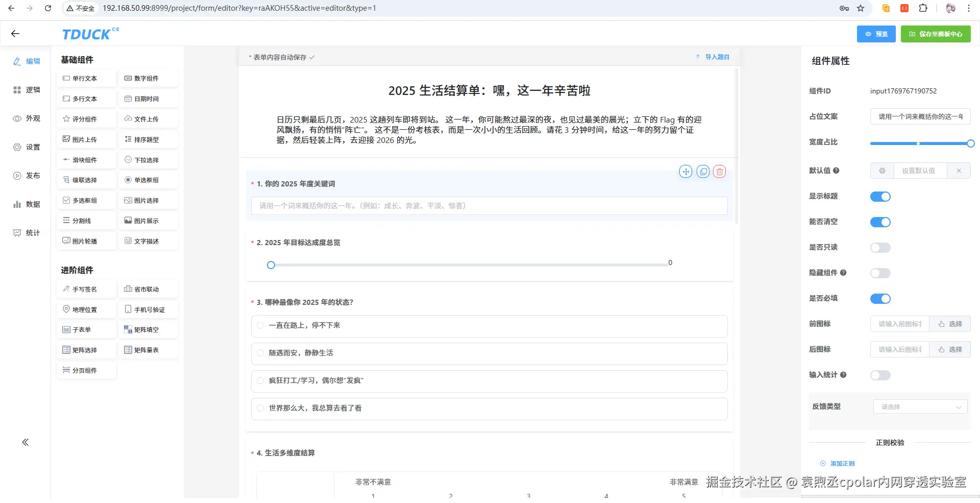Screen dimensions: 980x503
Task: Add the 单行文本 component
Action: tap(87, 79)
